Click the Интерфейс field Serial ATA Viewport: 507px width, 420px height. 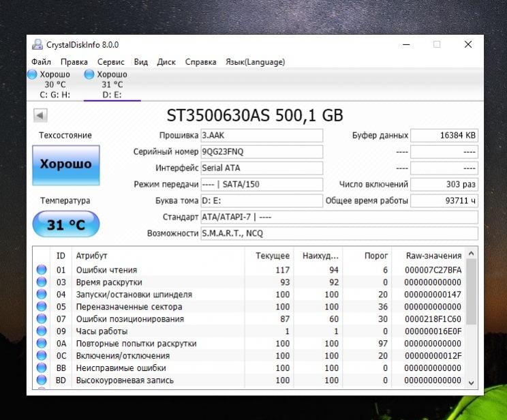pyautogui.click(x=262, y=168)
